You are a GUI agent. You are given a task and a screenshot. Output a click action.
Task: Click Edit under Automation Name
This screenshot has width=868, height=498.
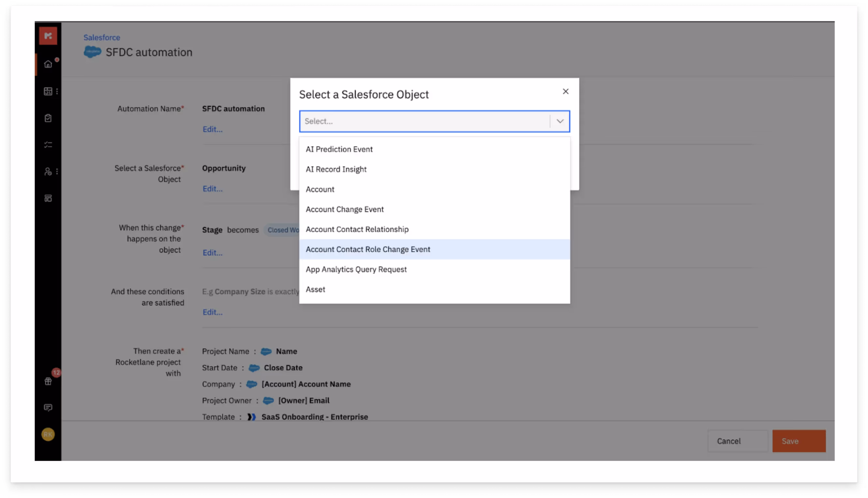[212, 129]
